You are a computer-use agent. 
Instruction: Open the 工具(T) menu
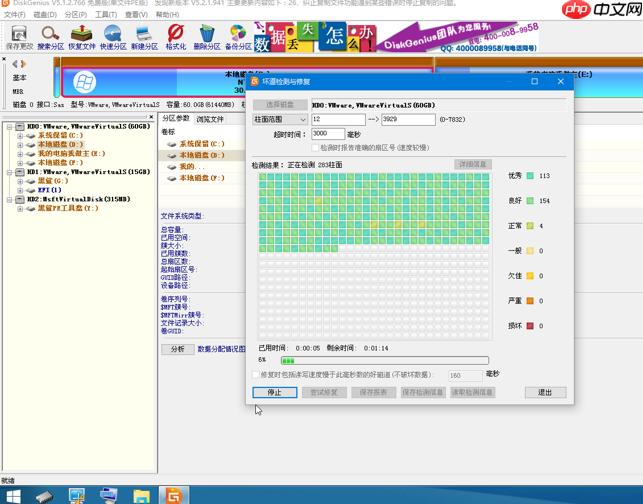click(x=106, y=15)
